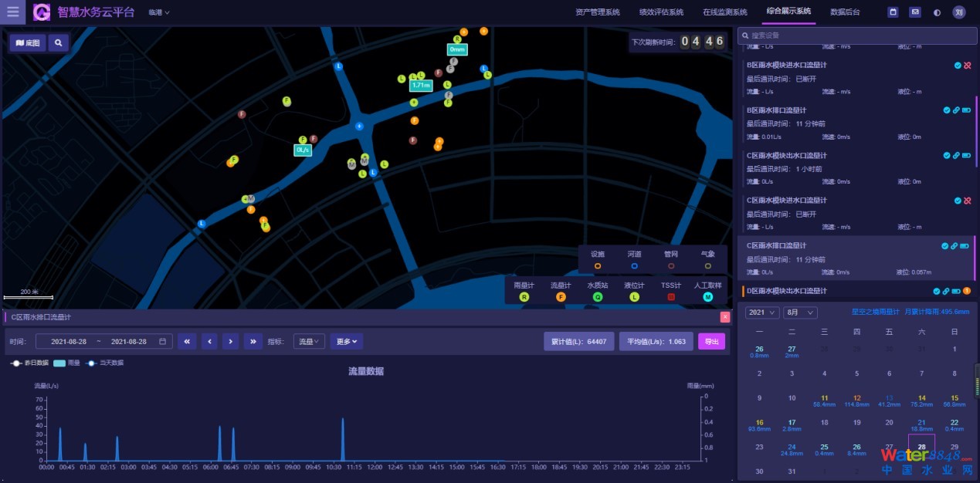This screenshot has width=980, height=483.
Task: Click the map search magnifier button
Action: [x=59, y=43]
